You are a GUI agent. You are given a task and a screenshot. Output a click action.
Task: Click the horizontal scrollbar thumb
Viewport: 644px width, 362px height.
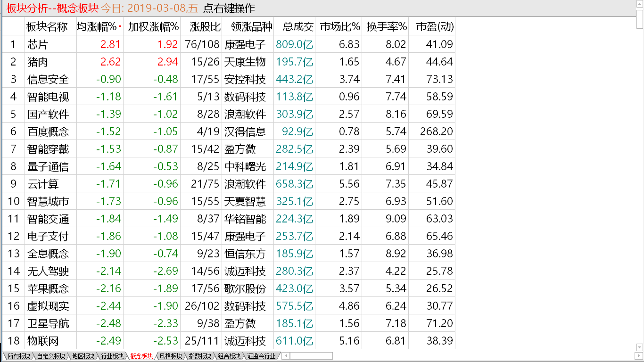[312, 356]
